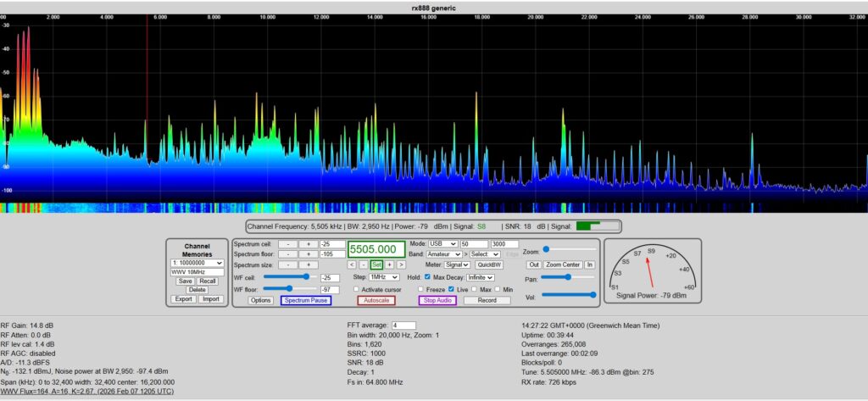Step frequency up with > button
The image size is (868, 401).
[401, 265]
